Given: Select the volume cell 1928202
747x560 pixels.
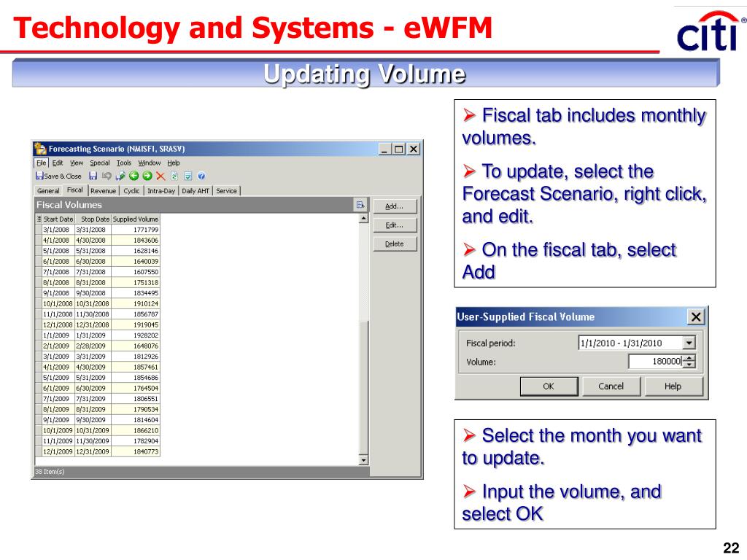Looking at the screenshot, I should click(x=136, y=335).
